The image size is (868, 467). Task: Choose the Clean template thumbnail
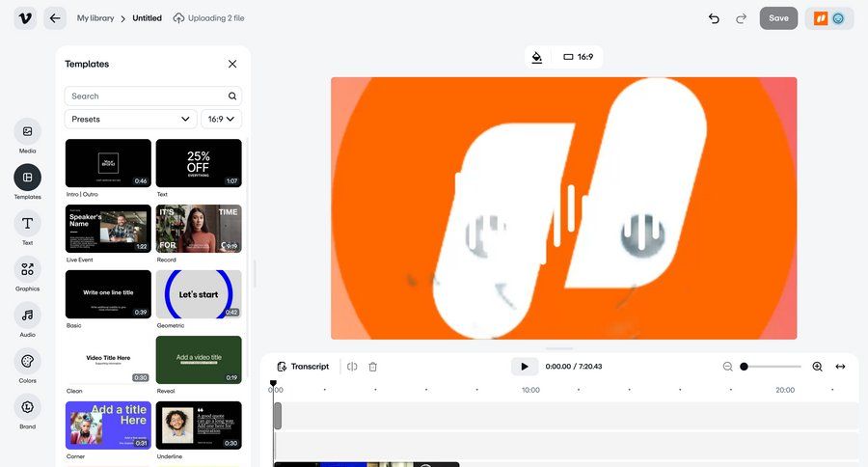click(x=108, y=360)
